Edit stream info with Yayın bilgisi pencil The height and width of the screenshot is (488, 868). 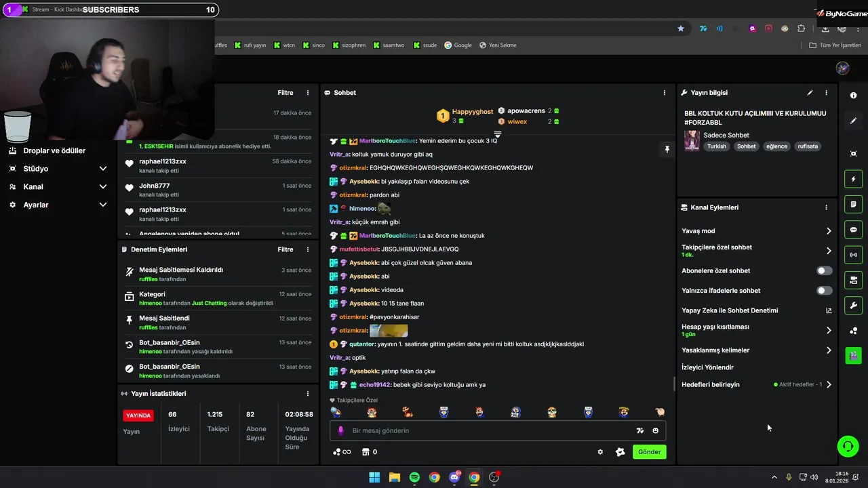(x=810, y=93)
